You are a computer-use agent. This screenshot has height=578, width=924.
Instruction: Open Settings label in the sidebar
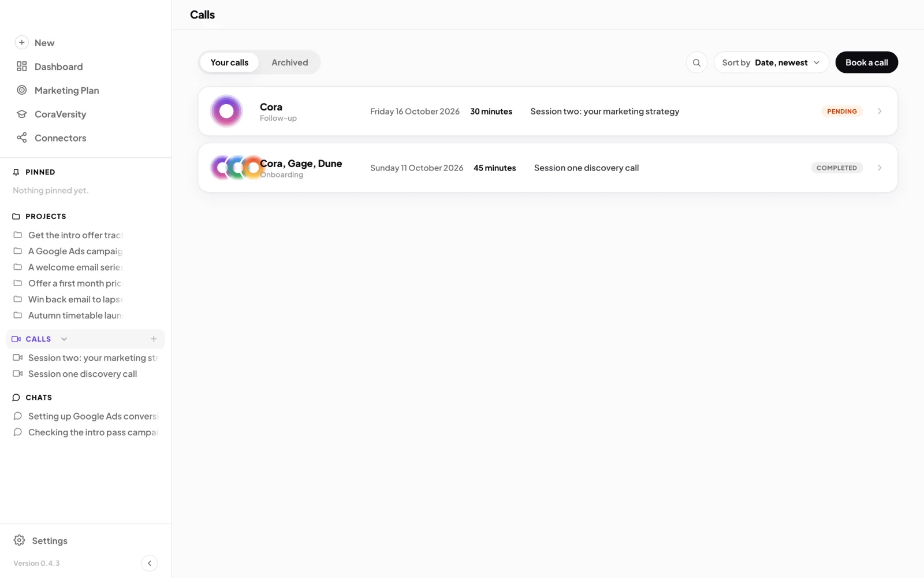pos(50,541)
